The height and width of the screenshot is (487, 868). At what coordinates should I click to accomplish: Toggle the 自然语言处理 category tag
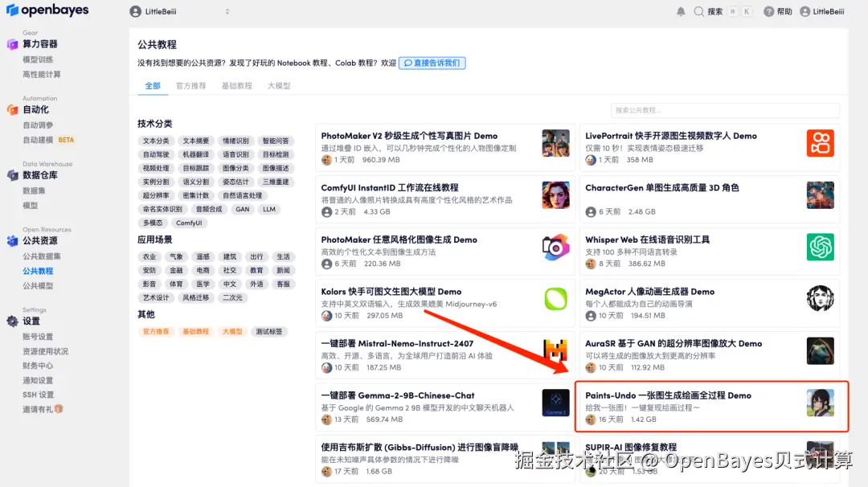tap(243, 195)
